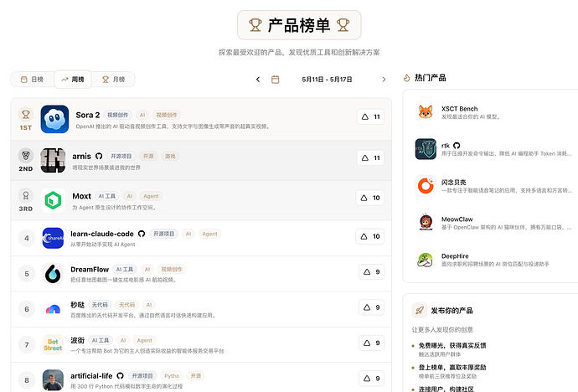Open the GitHub icon beside rtk
The height and width of the screenshot is (392, 578).
click(x=457, y=146)
